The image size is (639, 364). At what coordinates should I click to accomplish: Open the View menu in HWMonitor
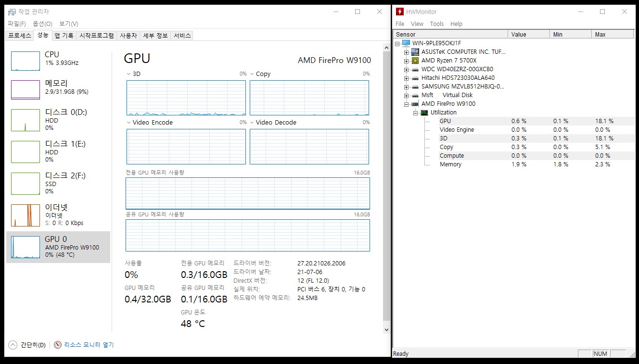(417, 24)
